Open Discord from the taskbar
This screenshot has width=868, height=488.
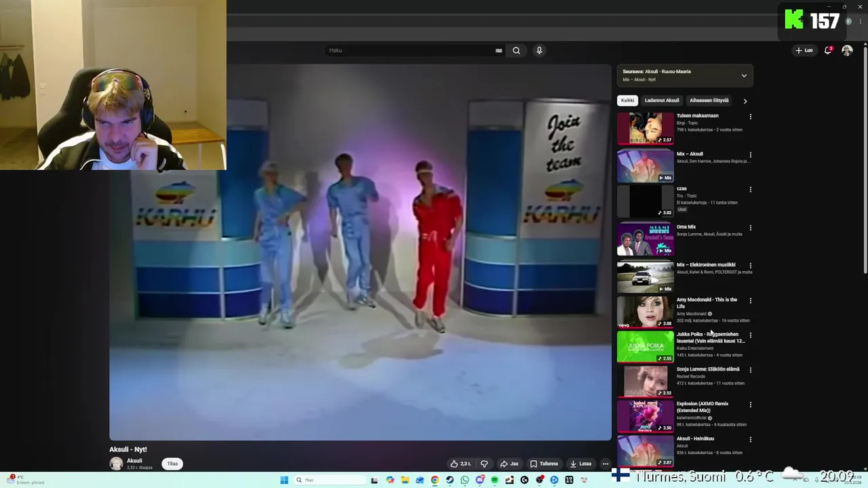pyautogui.click(x=480, y=480)
